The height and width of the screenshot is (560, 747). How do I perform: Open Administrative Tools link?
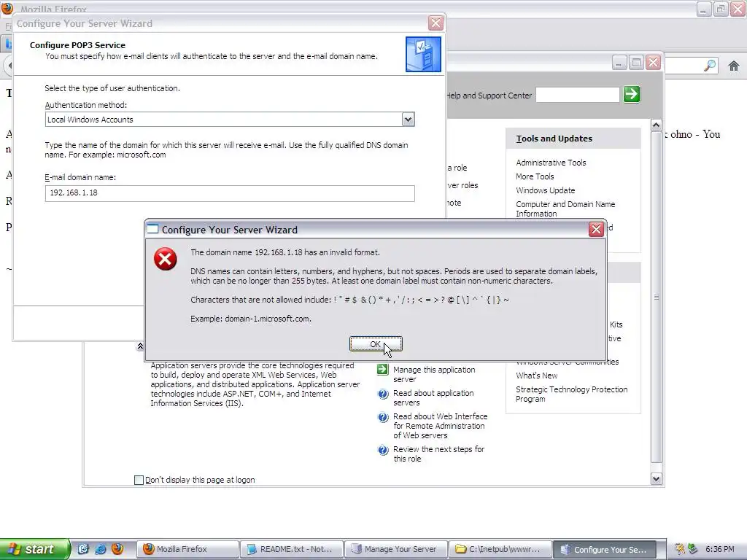tap(551, 163)
